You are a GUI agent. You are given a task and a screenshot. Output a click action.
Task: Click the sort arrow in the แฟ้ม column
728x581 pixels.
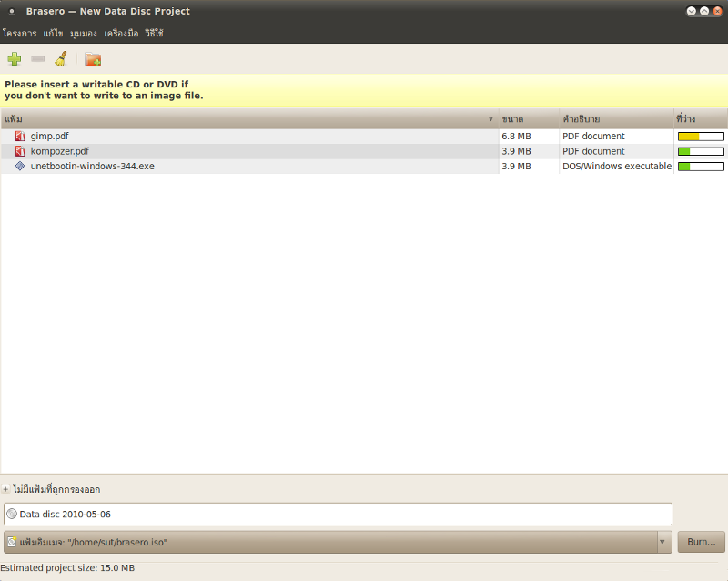[490, 119]
